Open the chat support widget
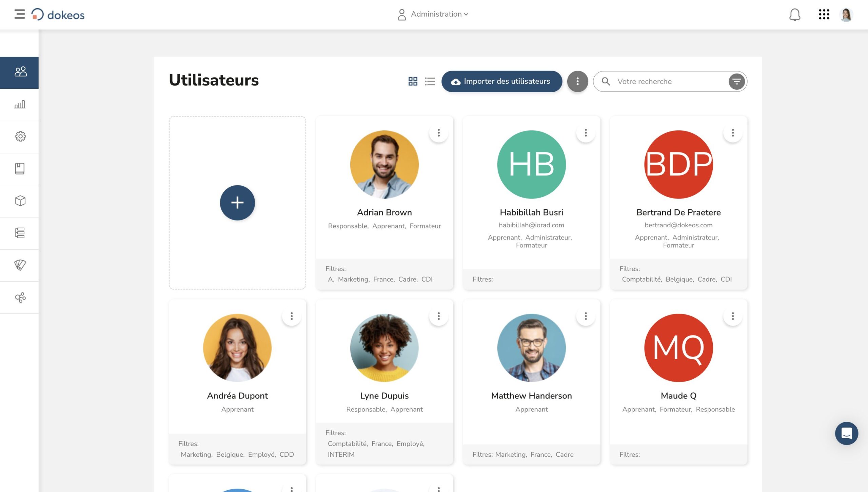This screenshot has height=492, width=868. (846, 433)
